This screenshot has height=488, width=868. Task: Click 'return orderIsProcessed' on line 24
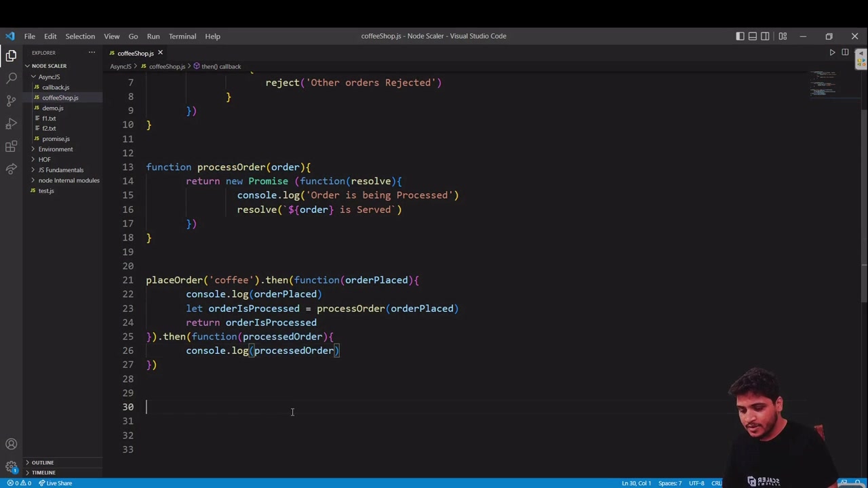point(251,323)
